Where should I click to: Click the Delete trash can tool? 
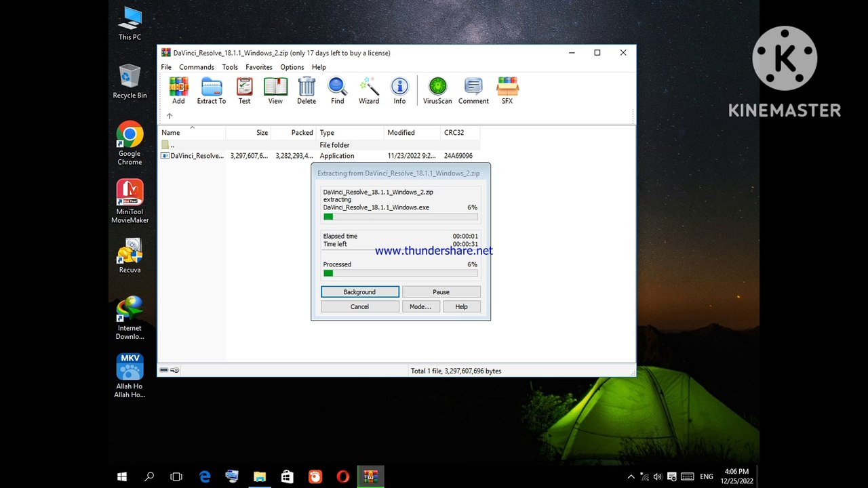(307, 91)
